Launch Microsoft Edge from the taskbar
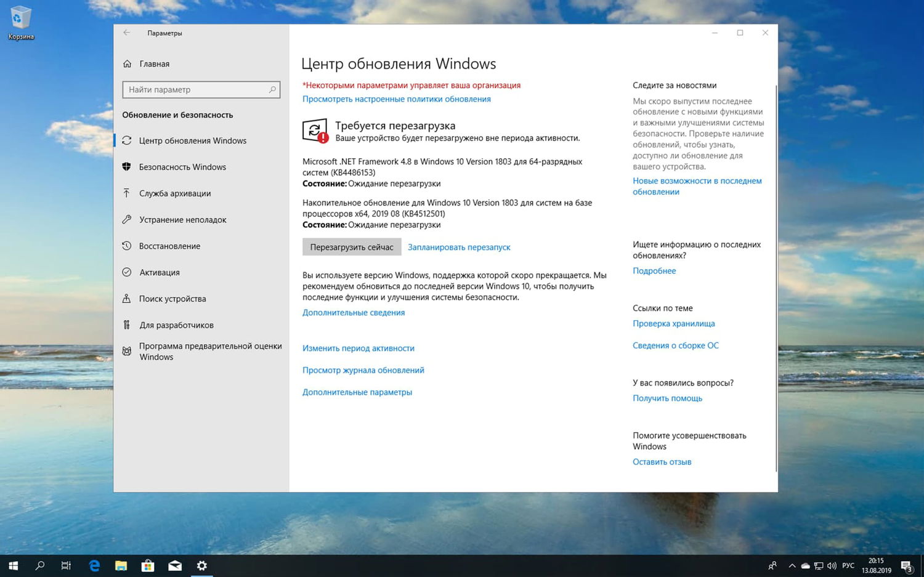 [x=94, y=565]
